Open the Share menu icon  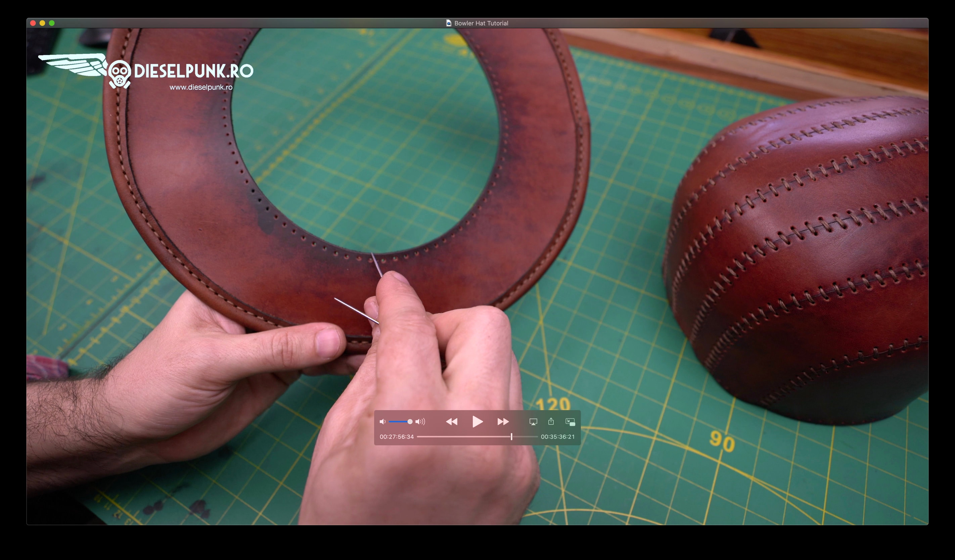(551, 421)
